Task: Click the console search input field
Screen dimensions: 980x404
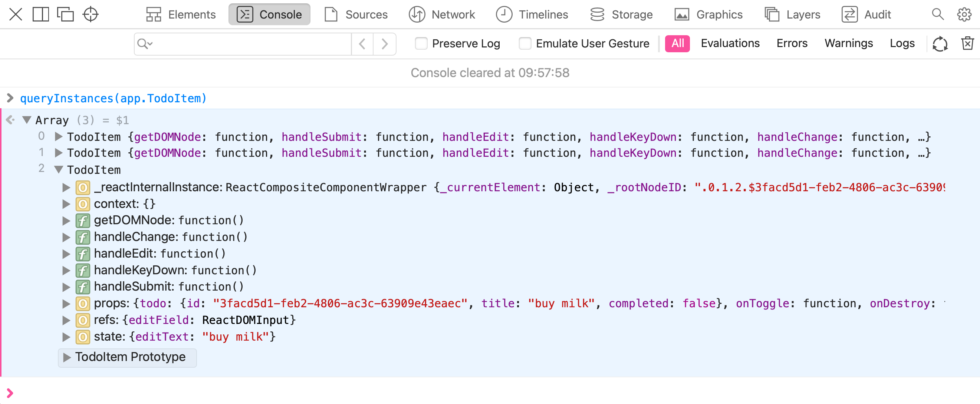Action: click(x=244, y=43)
